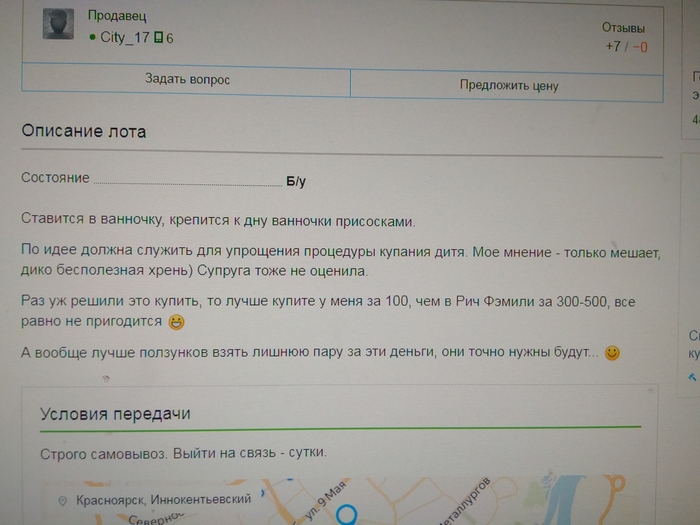The width and height of the screenshot is (700, 525).
Task: Click the Условия передачи heading
Action: point(115,414)
